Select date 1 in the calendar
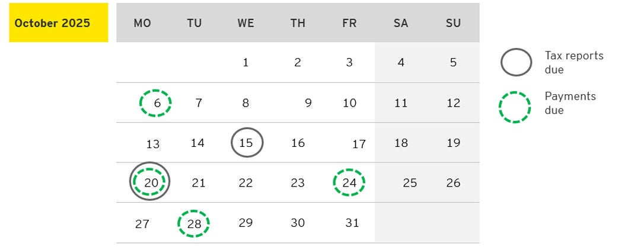 tap(246, 62)
